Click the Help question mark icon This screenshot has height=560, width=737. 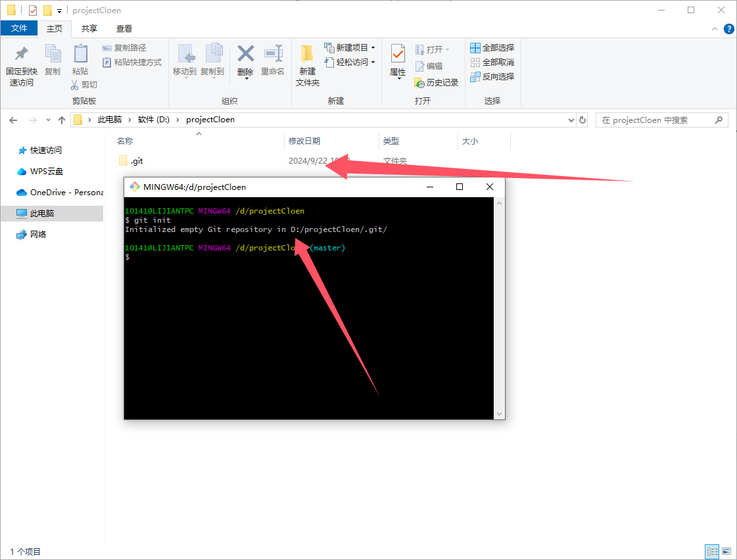[728, 29]
